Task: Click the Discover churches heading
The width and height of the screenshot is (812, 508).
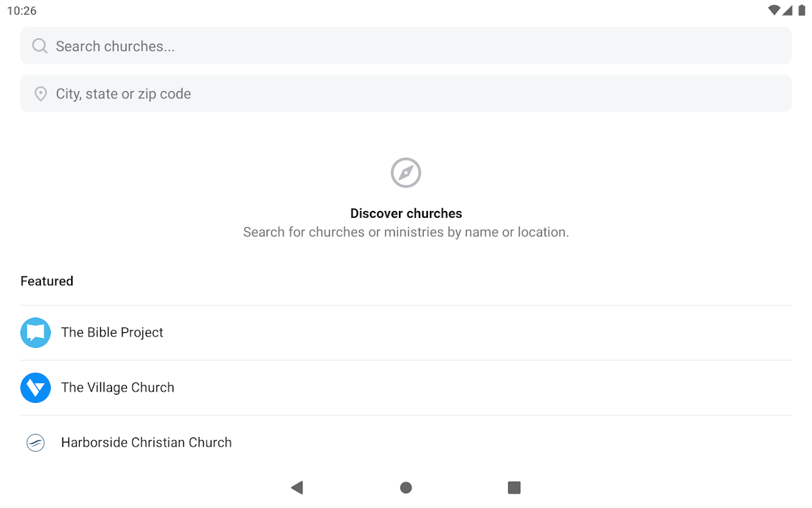Action: click(x=406, y=213)
